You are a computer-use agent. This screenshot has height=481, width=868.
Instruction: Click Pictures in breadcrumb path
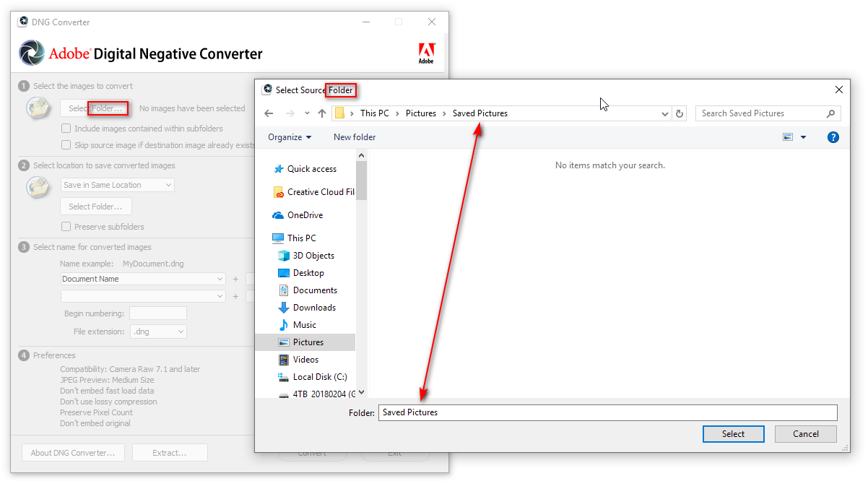[421, 113]
